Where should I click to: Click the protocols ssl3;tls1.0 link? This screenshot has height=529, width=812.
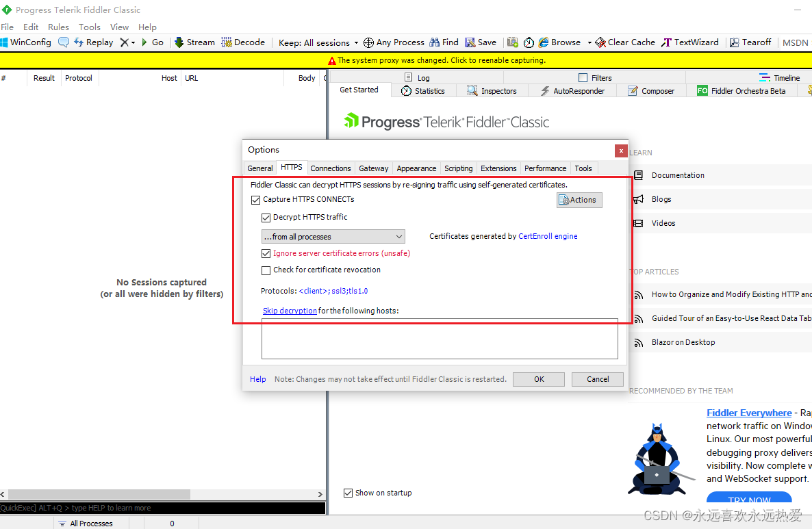click(x=333, y=291)
